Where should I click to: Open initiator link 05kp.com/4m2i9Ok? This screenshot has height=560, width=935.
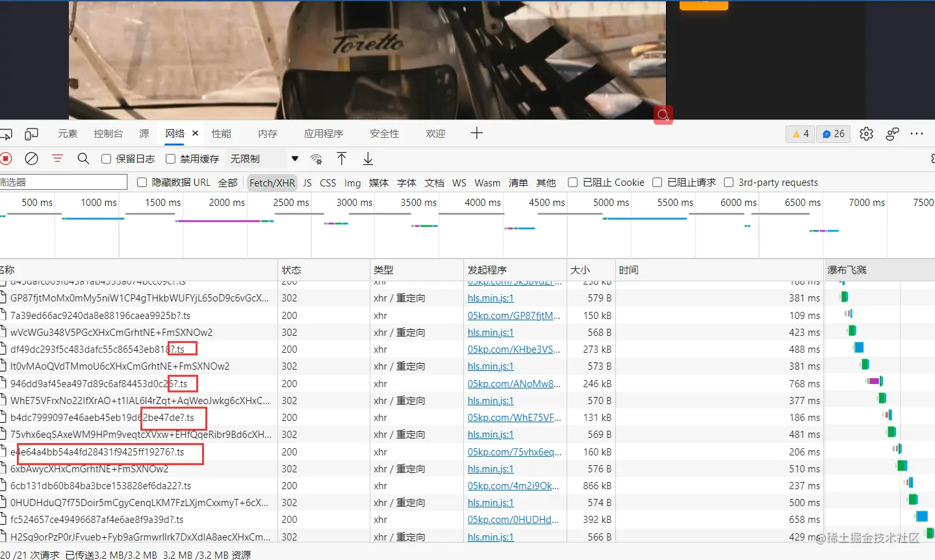[513, 486]
